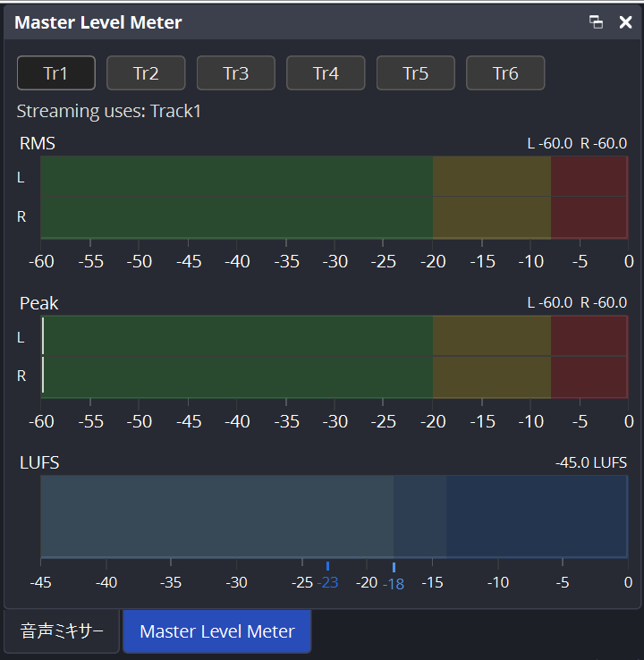Image resolution: width=644 pixels, height=660 pixels.
Task: Select the Master Level Meter tab
Action: pyautogui.click(x=217, y=631)
